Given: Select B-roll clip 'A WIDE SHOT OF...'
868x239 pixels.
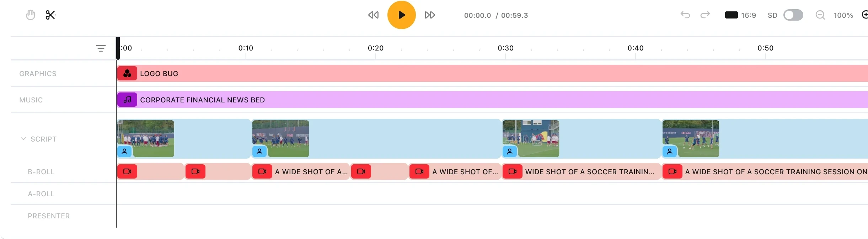Looking at the screenshot, I should (455, 171).
